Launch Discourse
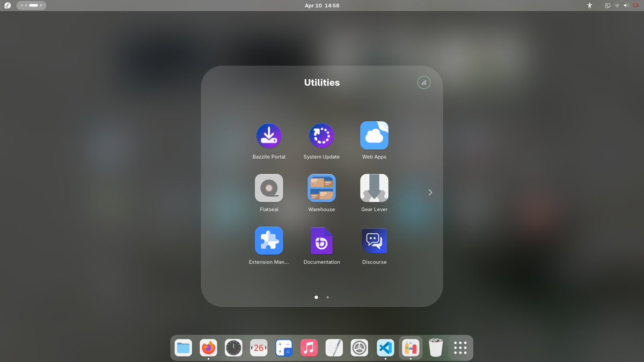Image resolution: width=644 pixels, height=362 pixels. 374,241
